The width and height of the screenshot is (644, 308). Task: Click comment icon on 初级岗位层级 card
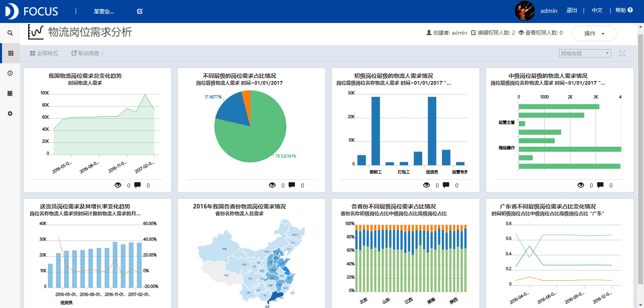(x=446, y=185)
